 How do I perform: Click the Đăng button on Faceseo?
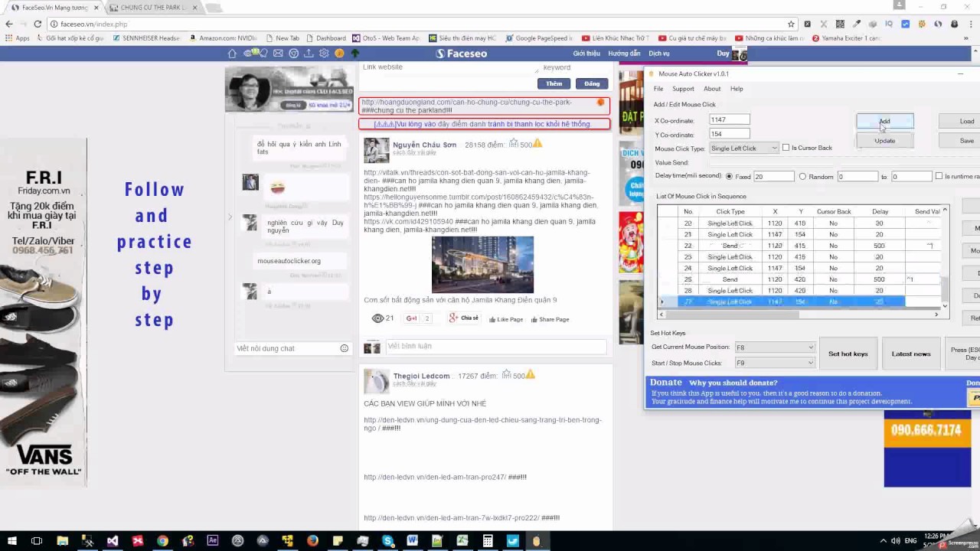pos(592,83)
